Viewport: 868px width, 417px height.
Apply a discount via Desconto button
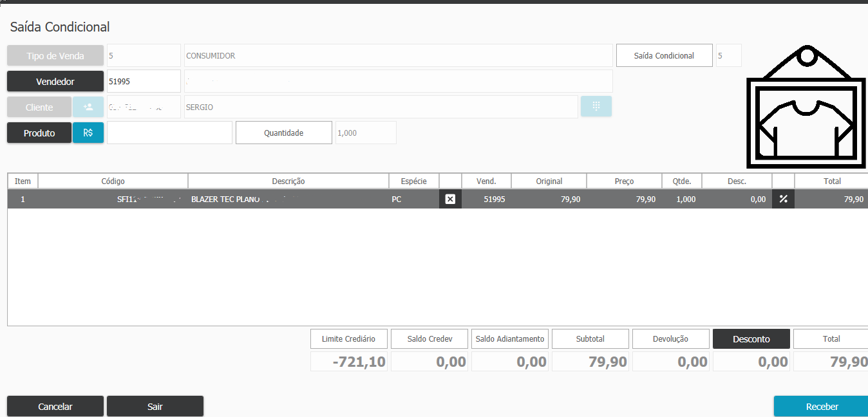click(751, 339)
